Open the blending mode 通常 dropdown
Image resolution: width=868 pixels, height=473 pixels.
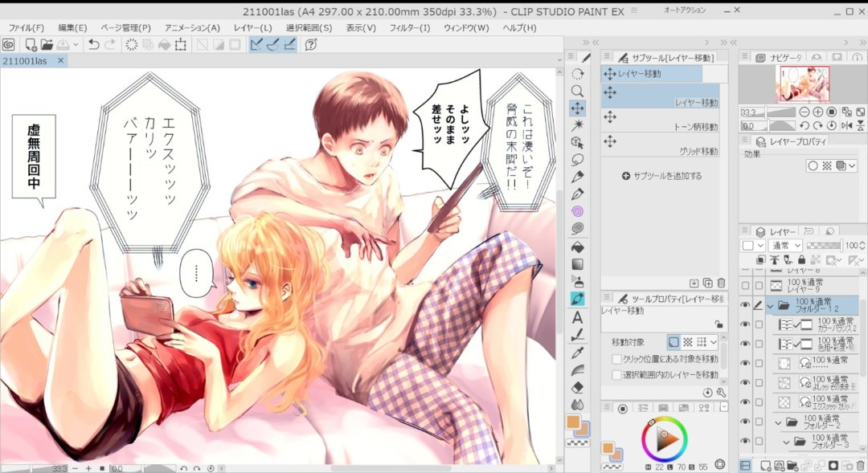[x=785, y=245]
